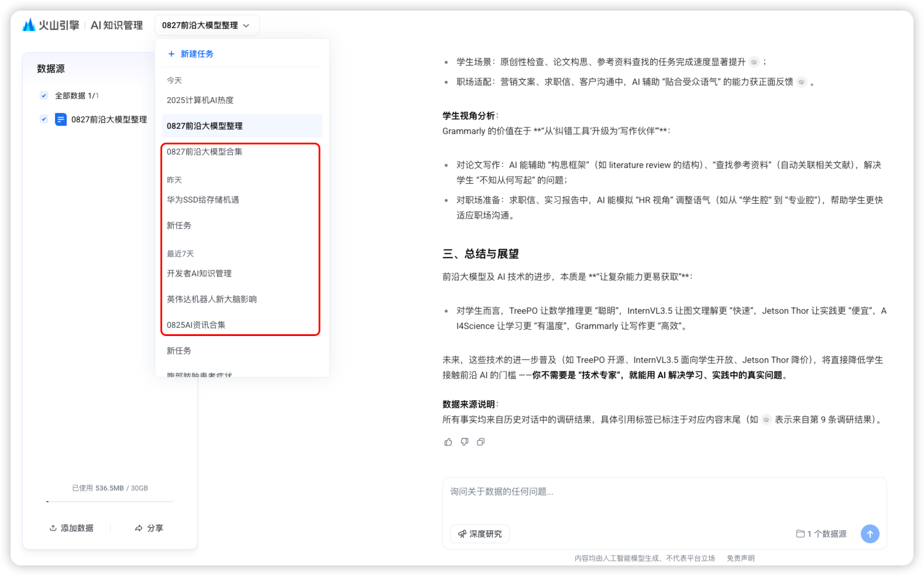The width and height of the screenshot is (924, 576).
Task: Enable 深度研究 mode
Action: click(480, 534)
